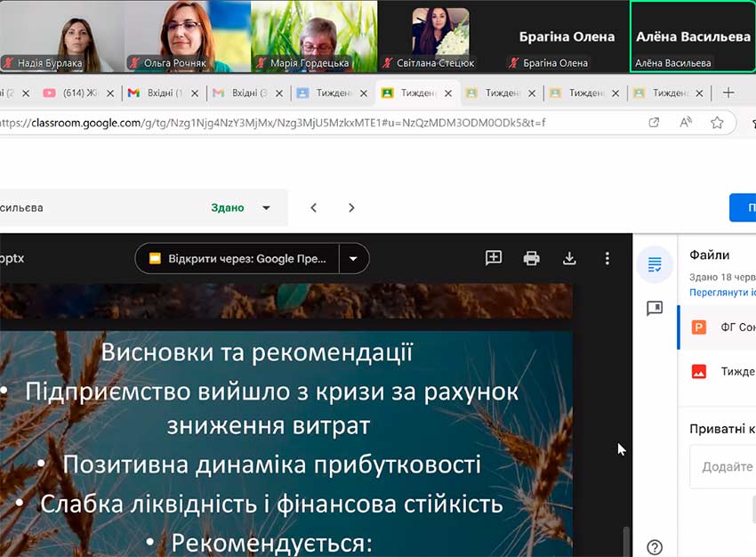Go to the next student with right chevron
This screenshot has height=557, width=756.
pos(351,208)
